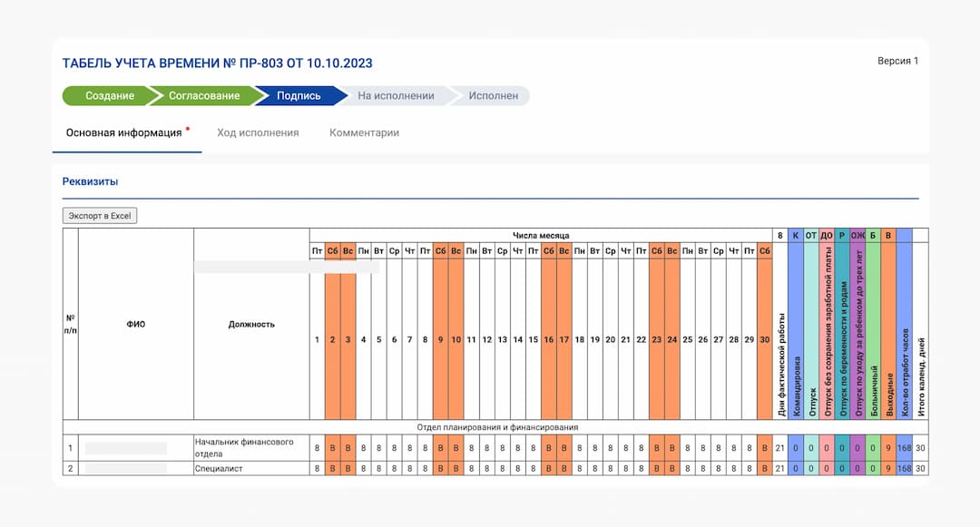This screenshot has height=527, width=980.
Task: Click the На исполнении workflow step
Action: [x=396, y=95]
